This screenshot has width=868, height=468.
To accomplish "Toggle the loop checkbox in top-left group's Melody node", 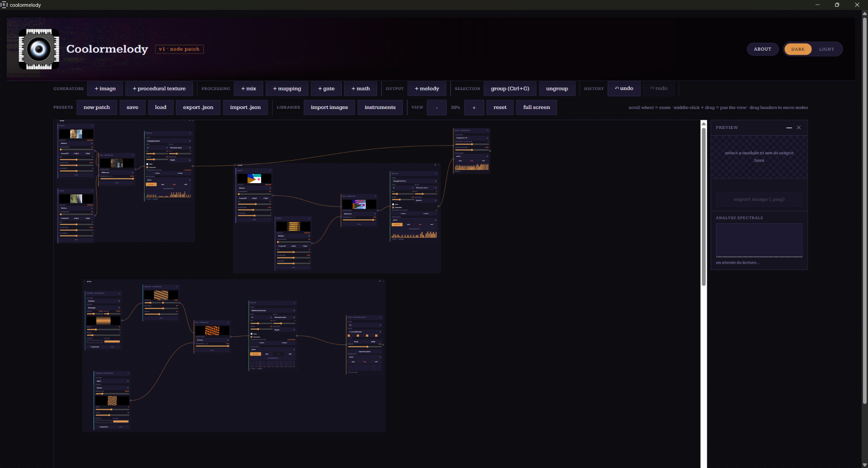I will tap(147, 164).
